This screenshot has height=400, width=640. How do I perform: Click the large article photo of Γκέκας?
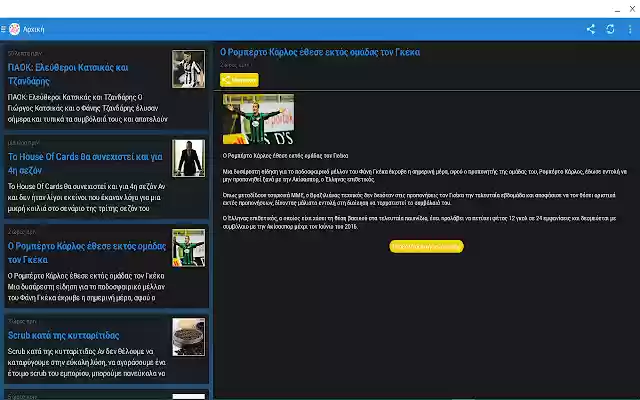(258, 119)
